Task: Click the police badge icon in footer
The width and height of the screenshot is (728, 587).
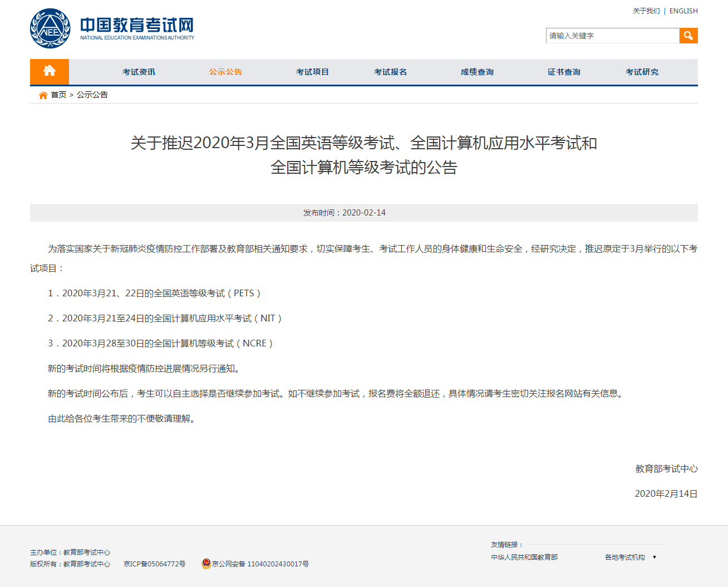Action: [x=206, y=564]
